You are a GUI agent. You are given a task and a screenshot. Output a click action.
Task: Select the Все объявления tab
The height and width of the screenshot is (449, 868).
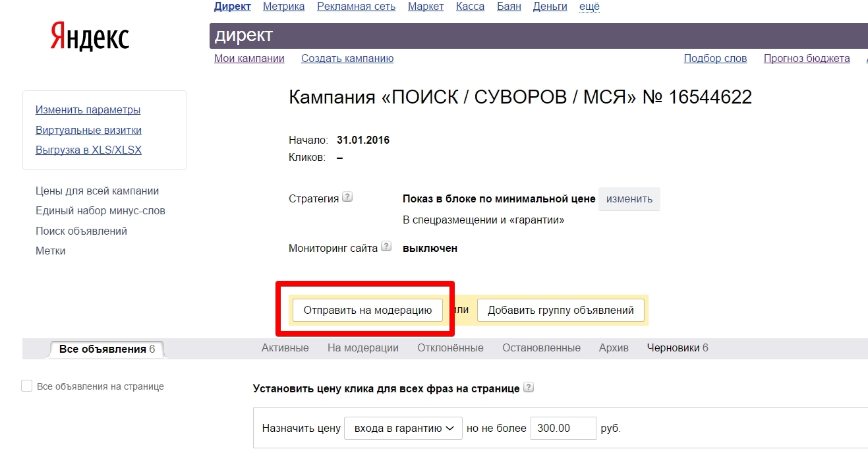click(x=107, y=349)
